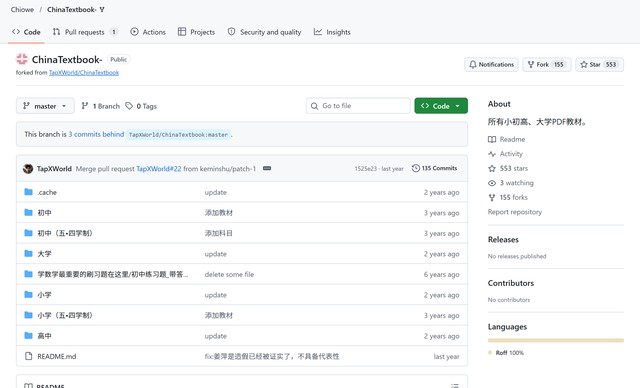Click TapXWorld author avatar

point(28,169)
